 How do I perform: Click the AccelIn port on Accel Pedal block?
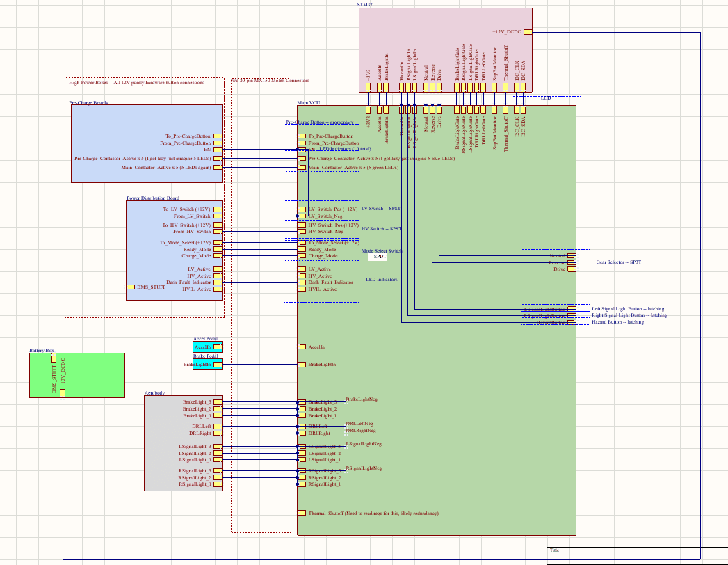(217, 347)
